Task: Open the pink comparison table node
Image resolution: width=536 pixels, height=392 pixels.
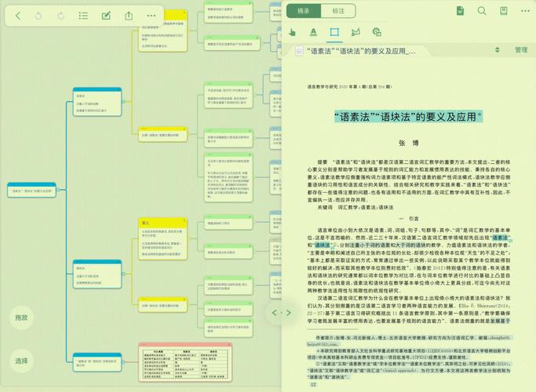Action: [185, 362]
